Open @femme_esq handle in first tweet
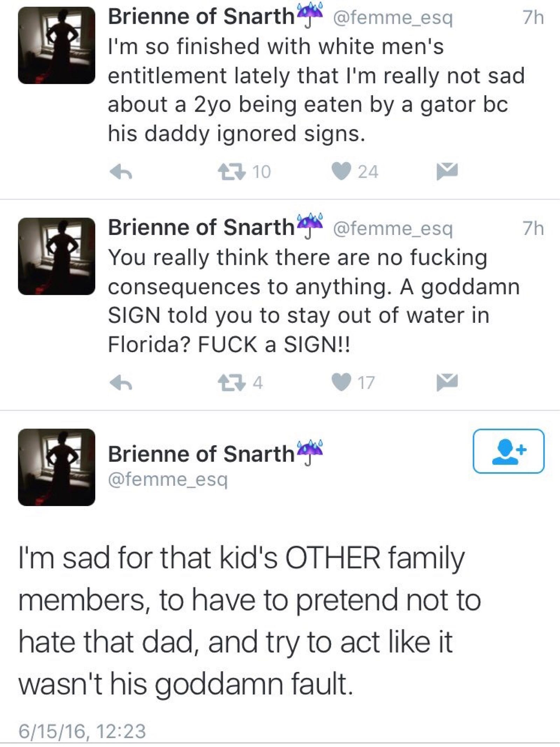This screenshot has height=747, width=560. point(392,18)
